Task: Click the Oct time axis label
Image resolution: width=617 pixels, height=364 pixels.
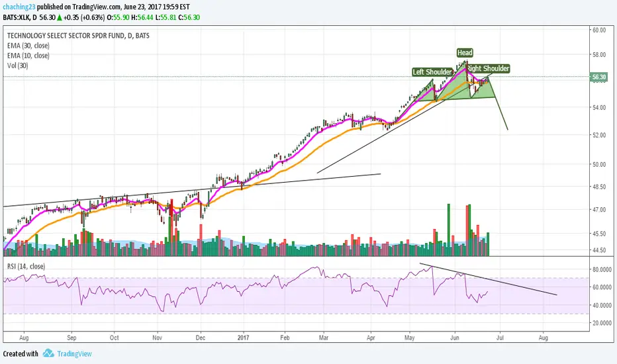Action: [x=114, y=338]
